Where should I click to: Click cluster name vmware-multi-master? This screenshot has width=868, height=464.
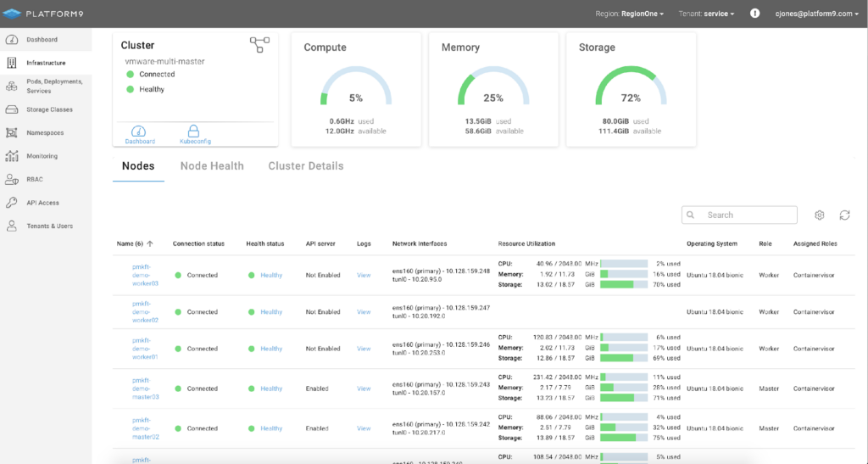pos(165,61)
